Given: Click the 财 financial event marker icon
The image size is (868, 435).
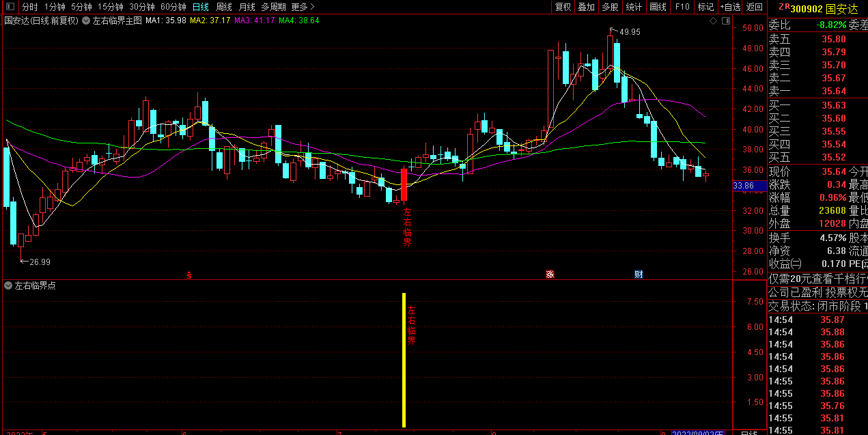Looking at the screenshot, I should [x=639, y=275].
